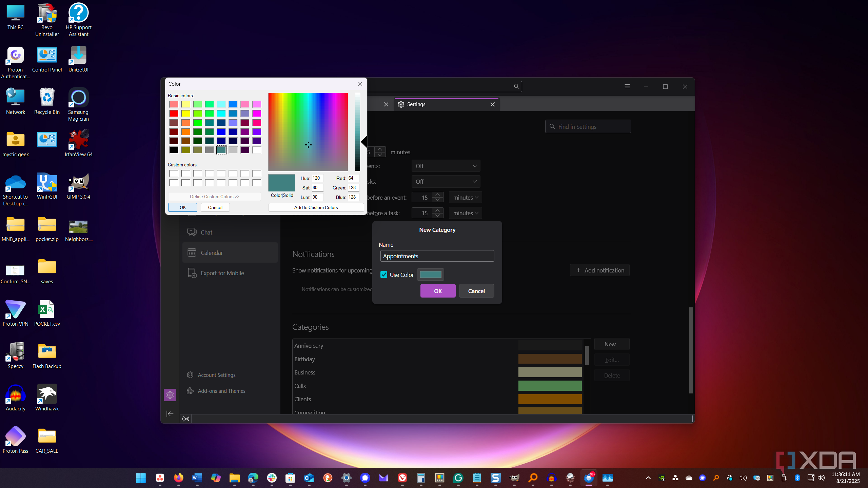The height and width of the screenshot is (488, 868).
Task: Close the Settings tab
Action: coord(493,104)
